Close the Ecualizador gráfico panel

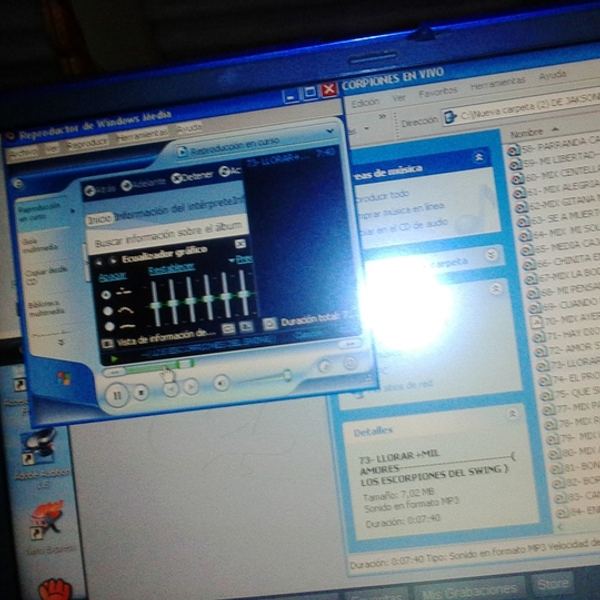(240, 243)
